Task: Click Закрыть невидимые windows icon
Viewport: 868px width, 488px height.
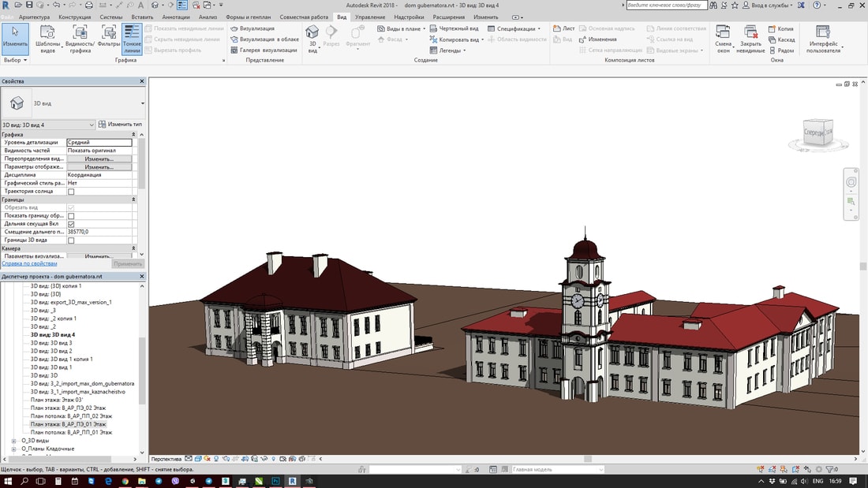Action: [750, 32]
